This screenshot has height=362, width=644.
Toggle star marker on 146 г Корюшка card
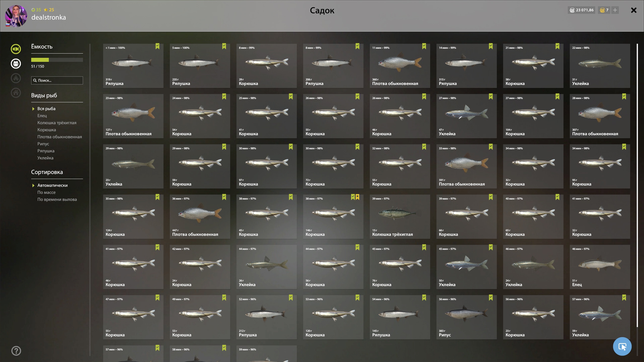(x=357, y=197)
